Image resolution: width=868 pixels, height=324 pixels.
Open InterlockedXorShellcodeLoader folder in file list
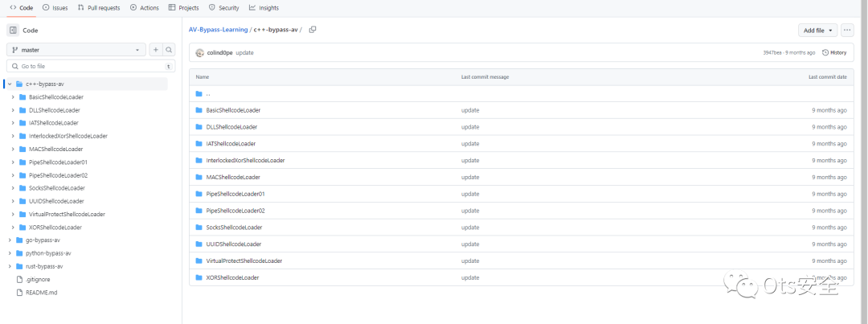(245, 160)
